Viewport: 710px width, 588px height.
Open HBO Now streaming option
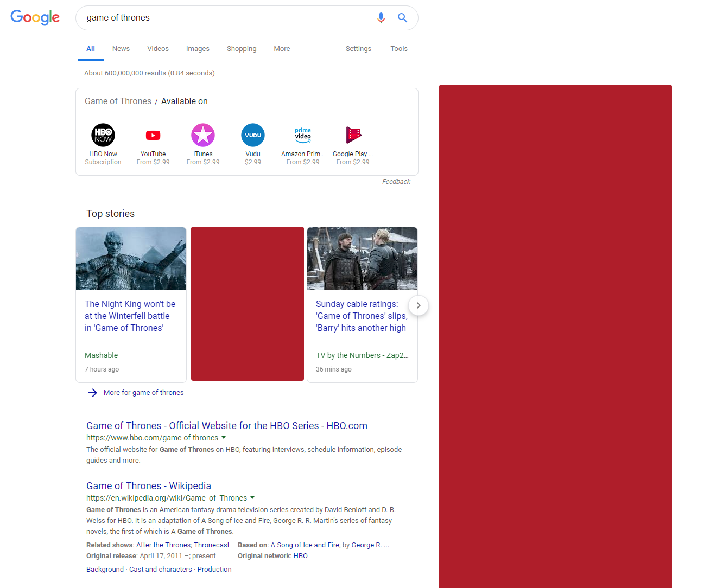pos(103,135)
